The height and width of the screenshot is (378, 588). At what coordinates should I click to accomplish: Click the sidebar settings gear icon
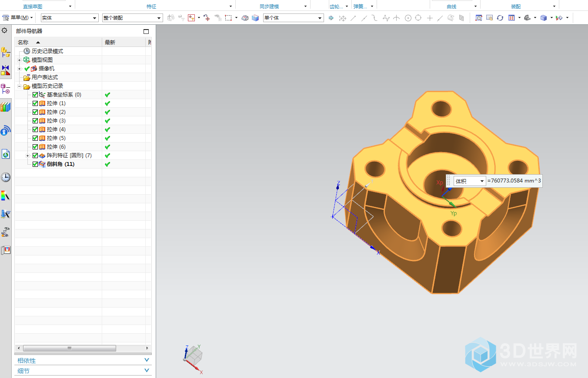[x=4, y=30]
